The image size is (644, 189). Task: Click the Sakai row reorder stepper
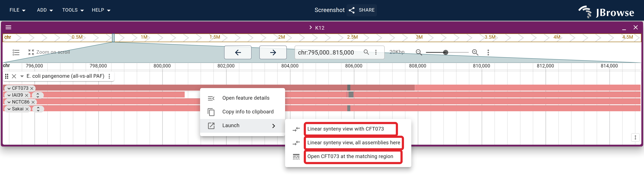[38, 109]
